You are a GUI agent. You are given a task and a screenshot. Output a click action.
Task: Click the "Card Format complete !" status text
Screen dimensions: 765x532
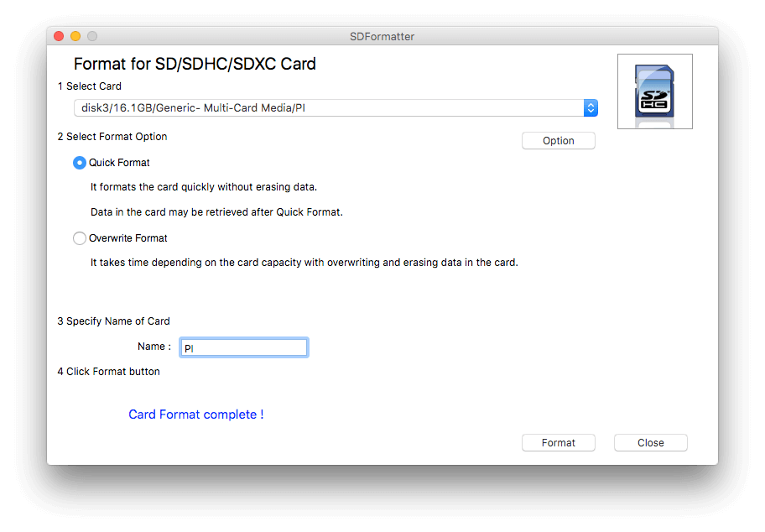tap(196, 415)
